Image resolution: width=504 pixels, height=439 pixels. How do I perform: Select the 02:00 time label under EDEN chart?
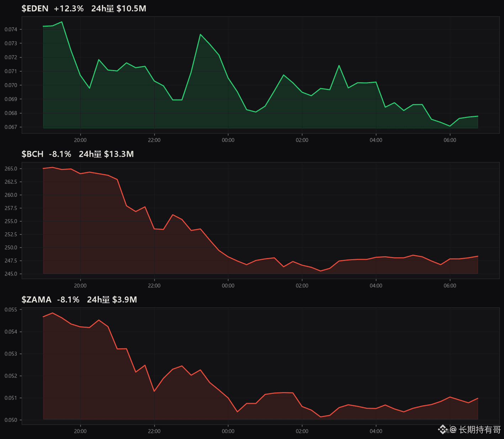tap(302, 140)
